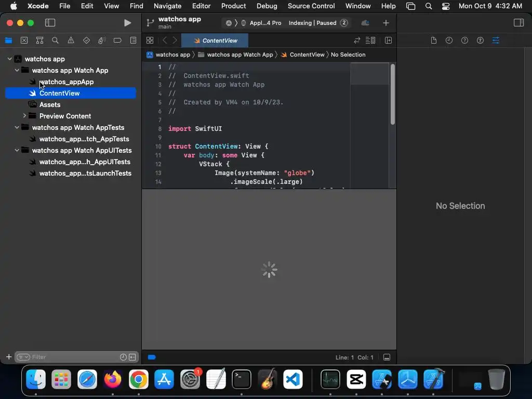Open the Source Control navigator
Viewport: 532px width, 399px height.
pyautogui.click(x=24, y=41)
